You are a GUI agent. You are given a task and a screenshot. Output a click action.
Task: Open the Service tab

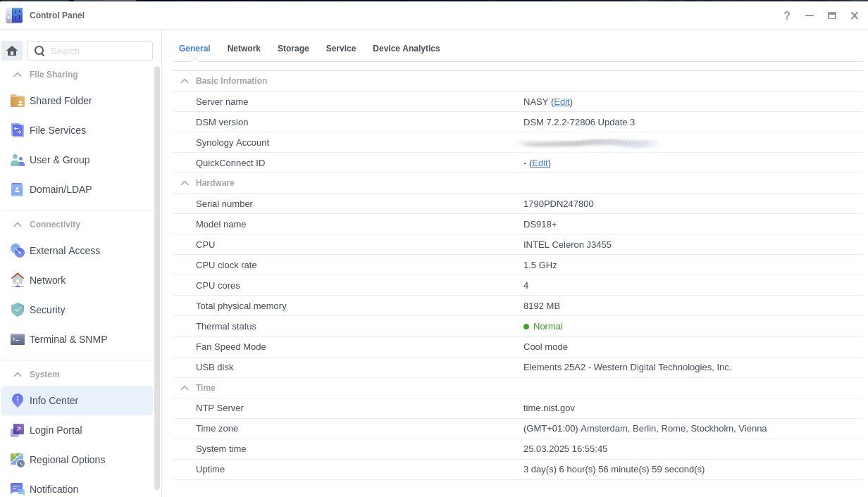[341, 49]
